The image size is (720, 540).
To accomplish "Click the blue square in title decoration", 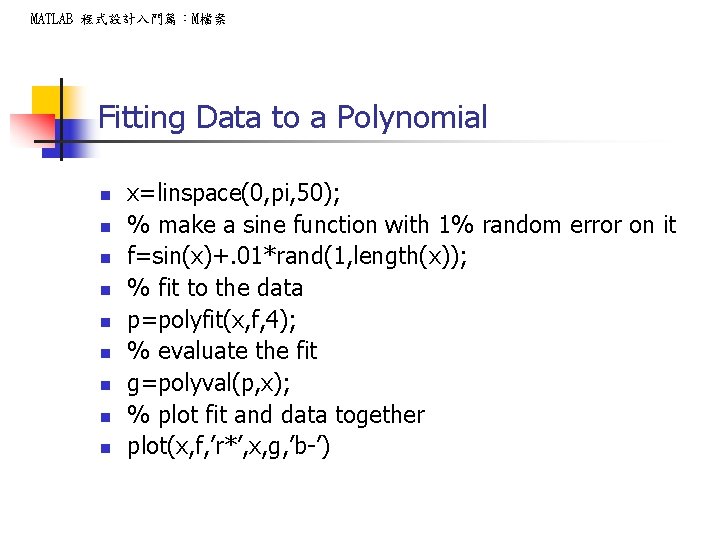I will coord(69,139).
